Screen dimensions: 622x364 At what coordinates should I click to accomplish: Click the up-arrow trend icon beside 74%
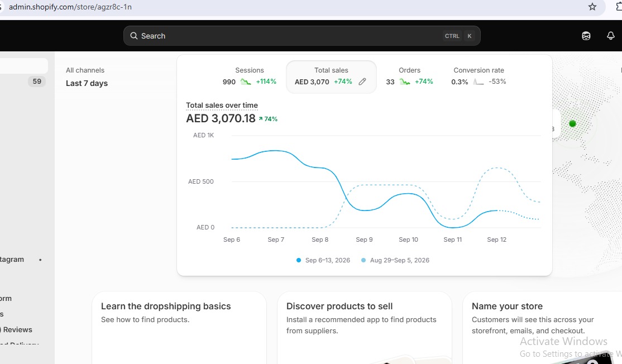click(x=261, y=118)
